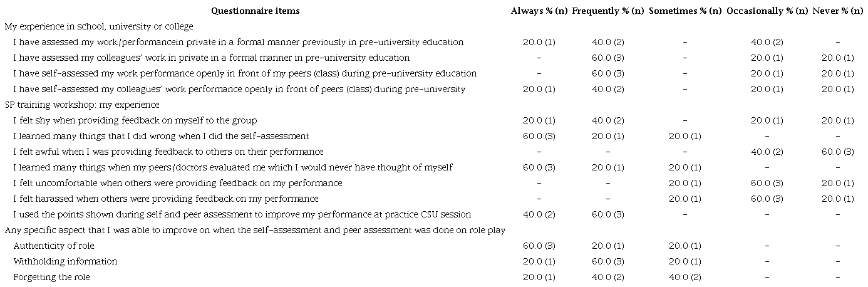Select the Sometimes value for "Forgetting the role"
Image resolution: width=868 pixels, height=287 pixels.
[685, 277]
